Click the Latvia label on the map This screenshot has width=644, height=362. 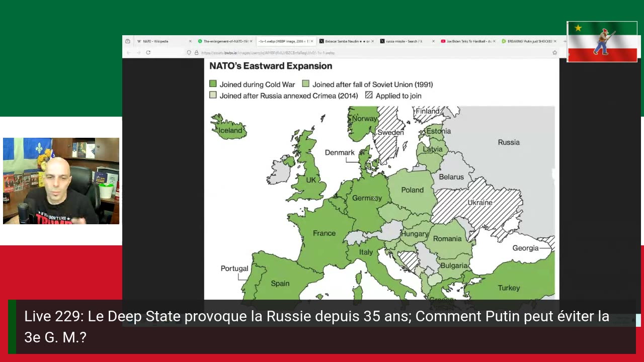pyautogui.click(x=433, y=149)
